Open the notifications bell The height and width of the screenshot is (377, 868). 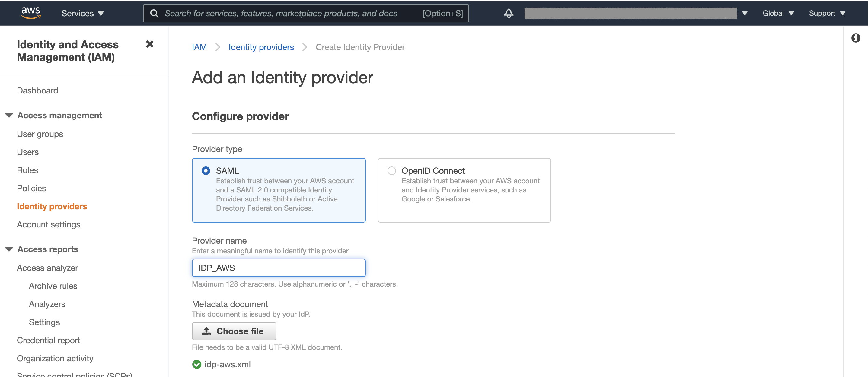click(509, 14)
